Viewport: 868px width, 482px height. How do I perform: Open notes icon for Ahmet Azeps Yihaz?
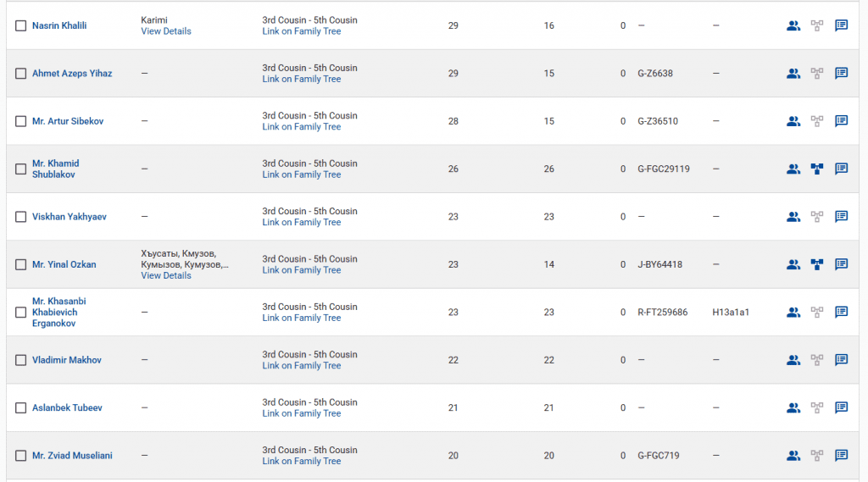(x=841, y=73)
